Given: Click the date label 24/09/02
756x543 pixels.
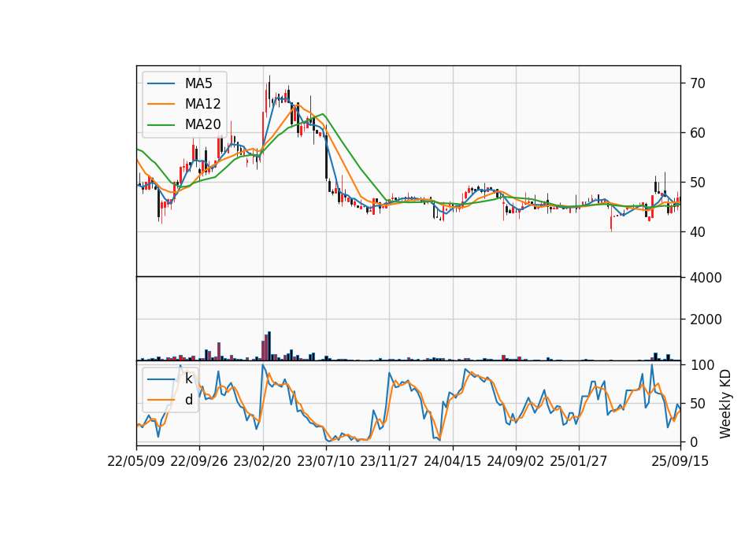Looking at the screenshot, I should coord(515,461).
